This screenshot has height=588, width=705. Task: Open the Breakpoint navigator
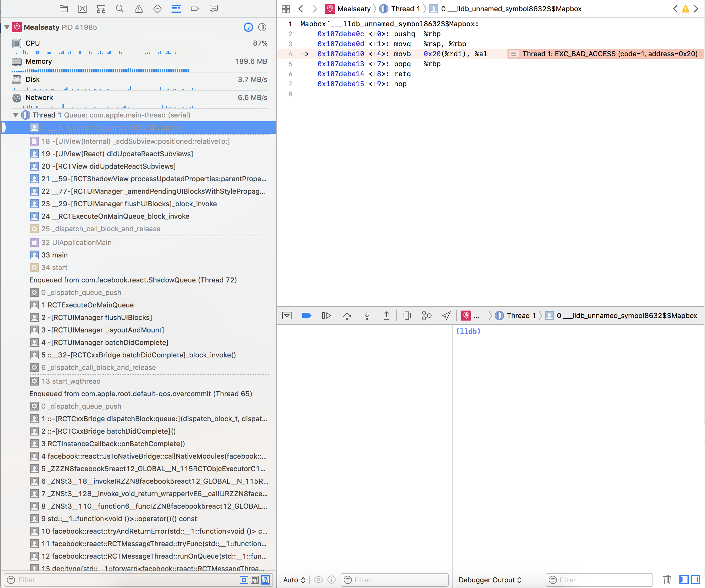pyautogui.click(x=195, y=9)
